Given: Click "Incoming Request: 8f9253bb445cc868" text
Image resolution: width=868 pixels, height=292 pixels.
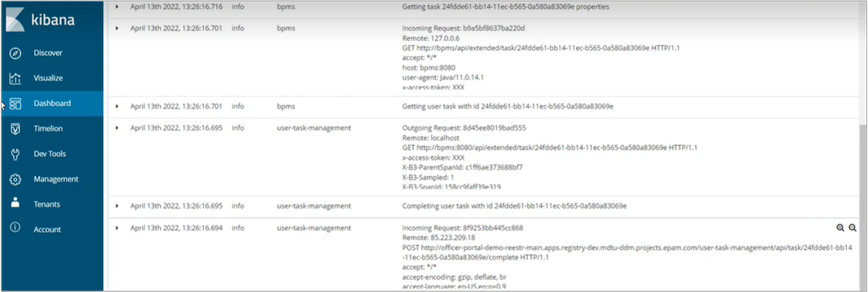Looking at the screenshot, I should point(463,227).
